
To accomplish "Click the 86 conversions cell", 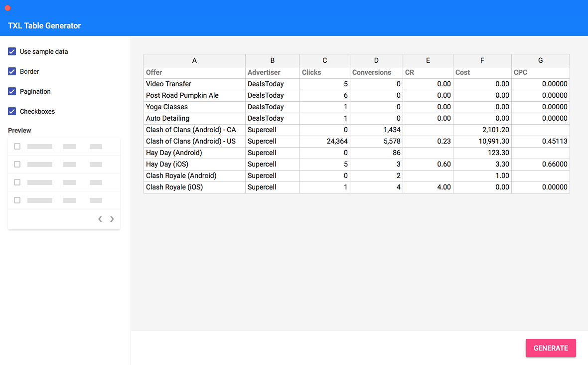I will click(x=376, y=153).
